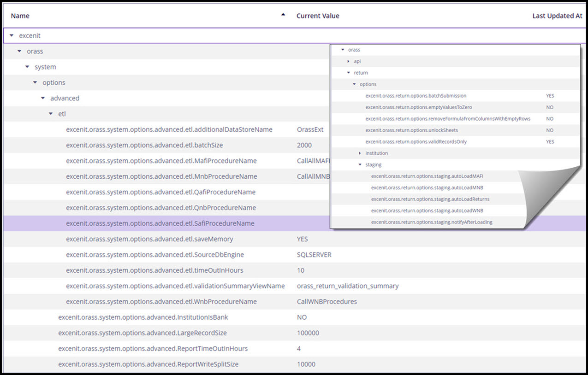The width and height of the screenshot is (588, 375).
Task: Collapse the system tree node
Action: (27, 67)
